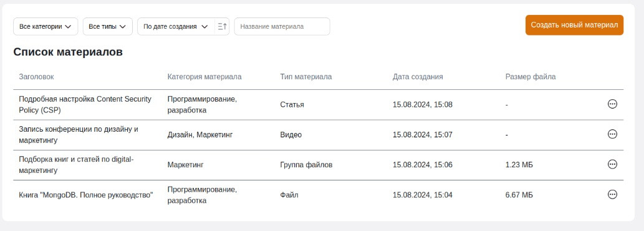Expand the Все типы dropdown
644x231 pixels.
click(x=108, y=26)
